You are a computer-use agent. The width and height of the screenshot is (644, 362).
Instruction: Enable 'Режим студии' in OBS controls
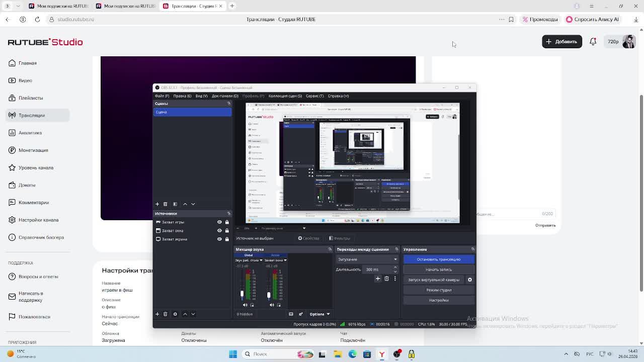point(438,290)
